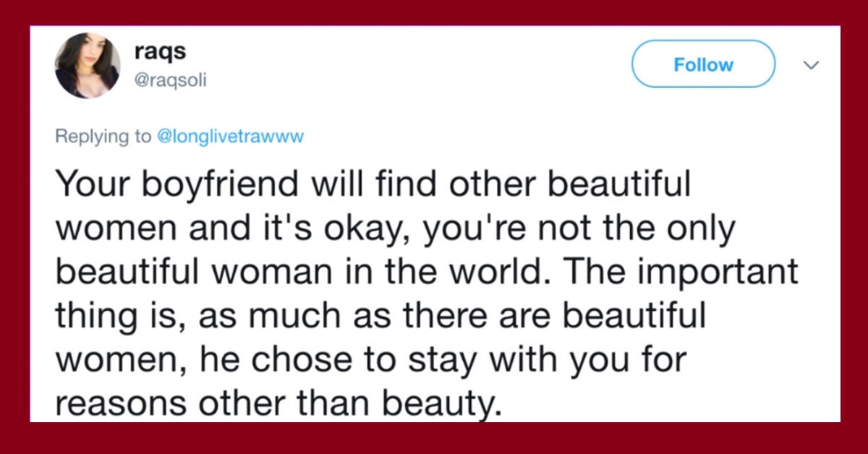Click the line starting "women and it's okay"
The width and height of the screenshot is (868, 454).
point(395,229)
